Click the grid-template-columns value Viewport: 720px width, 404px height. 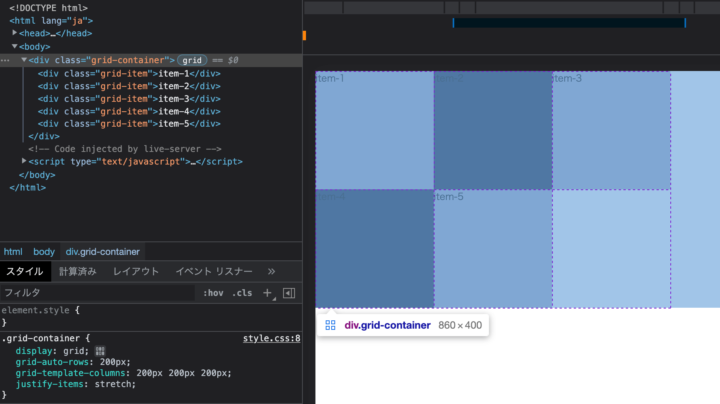point(184,373)
